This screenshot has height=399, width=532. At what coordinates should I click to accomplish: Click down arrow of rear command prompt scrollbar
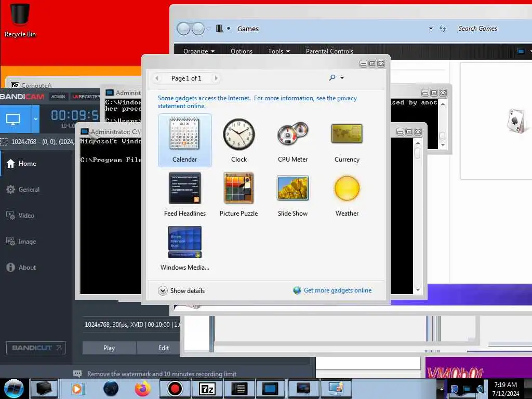443,145
